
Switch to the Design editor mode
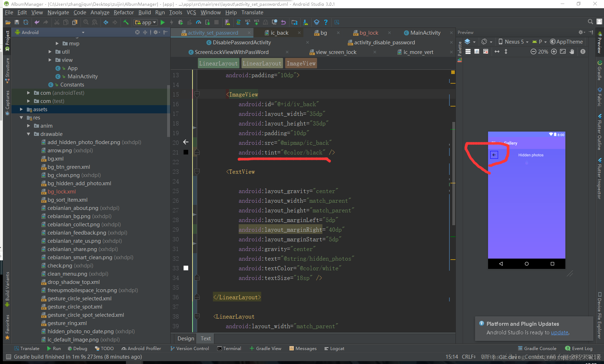pos(186,339)
